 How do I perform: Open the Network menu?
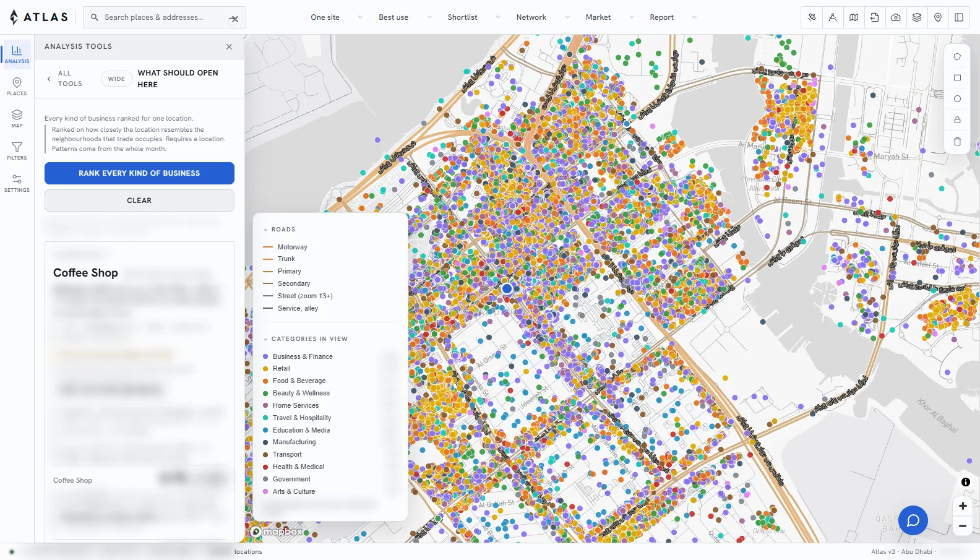coord(531,17)
